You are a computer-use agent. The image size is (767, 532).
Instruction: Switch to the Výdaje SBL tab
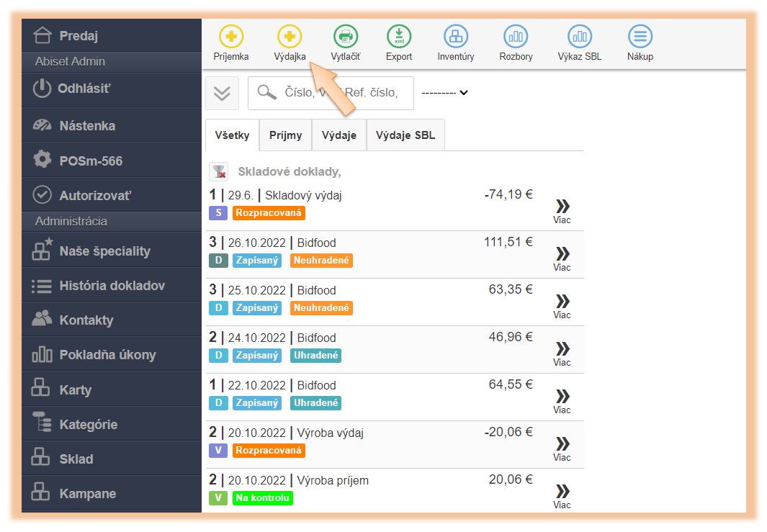405,135
